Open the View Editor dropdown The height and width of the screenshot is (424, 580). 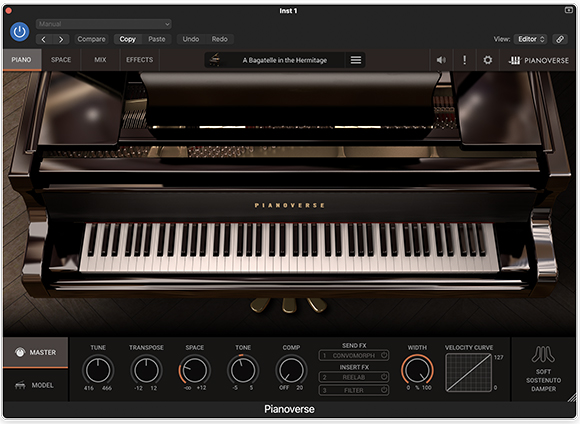tap(531, 39)
